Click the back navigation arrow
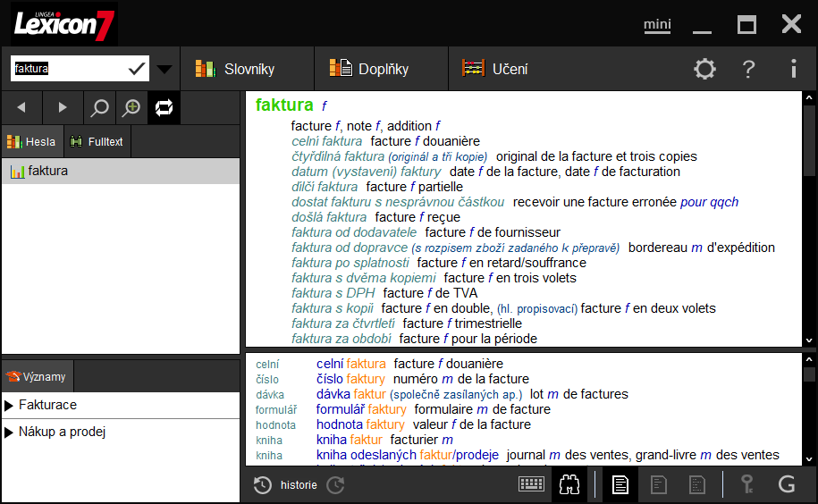 [21, 107]
